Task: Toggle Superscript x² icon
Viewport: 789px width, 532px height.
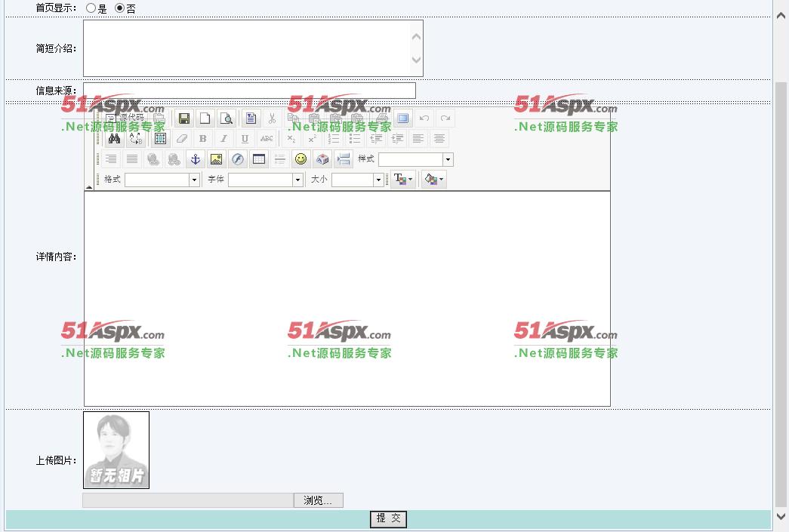Action: [312, 139]
